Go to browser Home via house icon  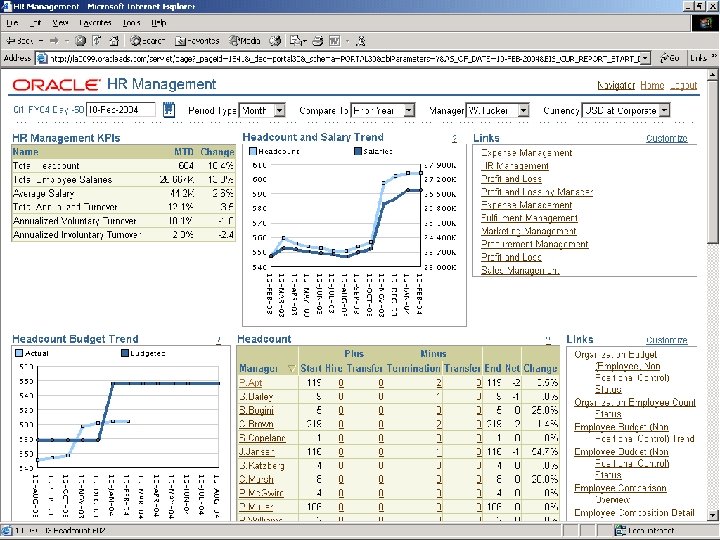[114, 41]
